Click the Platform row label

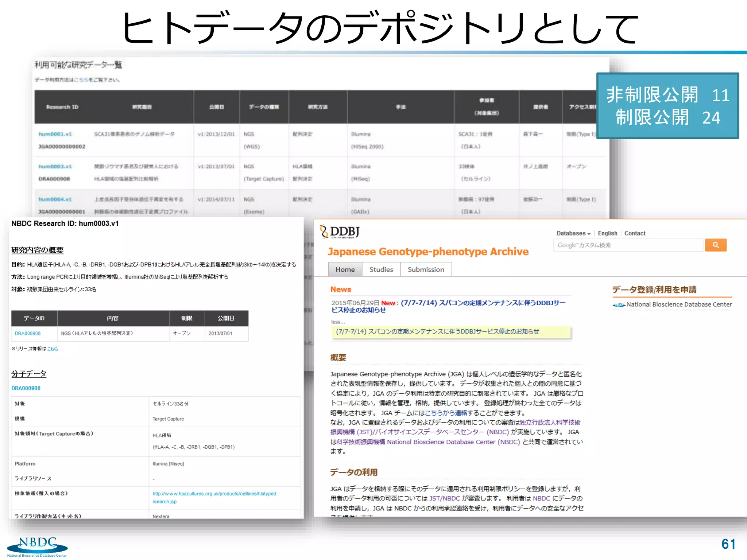[25, 464]
